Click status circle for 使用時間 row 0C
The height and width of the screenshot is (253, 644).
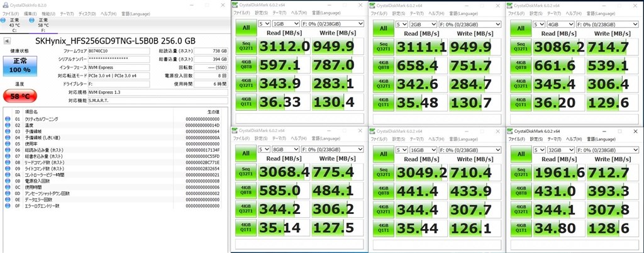(8, 187)
